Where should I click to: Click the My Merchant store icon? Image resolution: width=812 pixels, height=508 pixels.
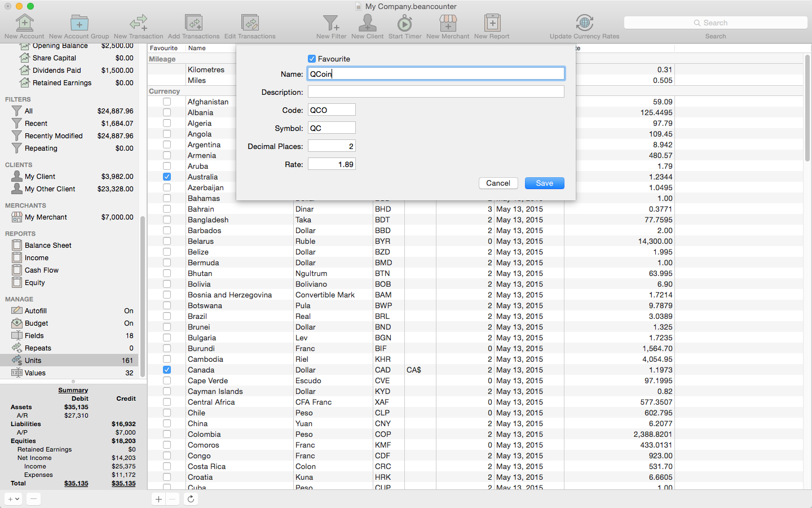(x=17, y=217)
